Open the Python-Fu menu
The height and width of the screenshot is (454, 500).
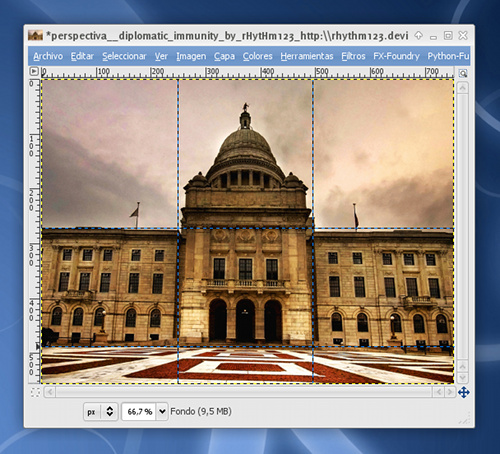[448, 56]
